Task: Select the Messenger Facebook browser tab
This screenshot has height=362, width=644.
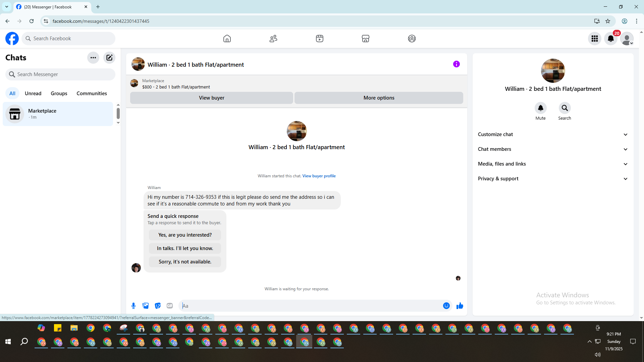Action: click(52, 7)
